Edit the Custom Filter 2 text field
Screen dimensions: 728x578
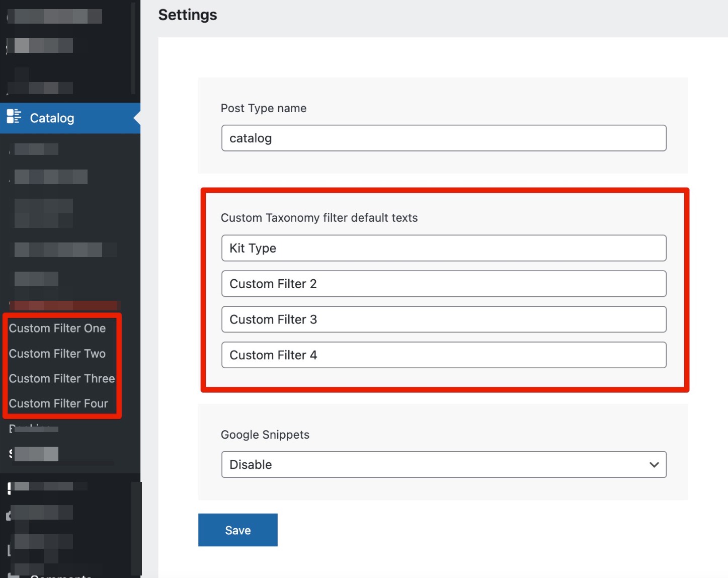[x=444, y=284]
